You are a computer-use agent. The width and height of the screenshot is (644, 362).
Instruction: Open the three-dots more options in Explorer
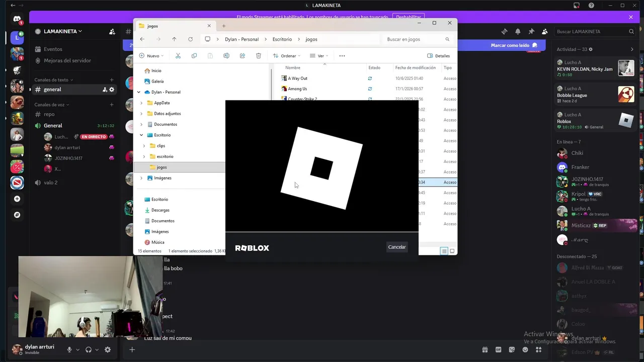point(342,56)
